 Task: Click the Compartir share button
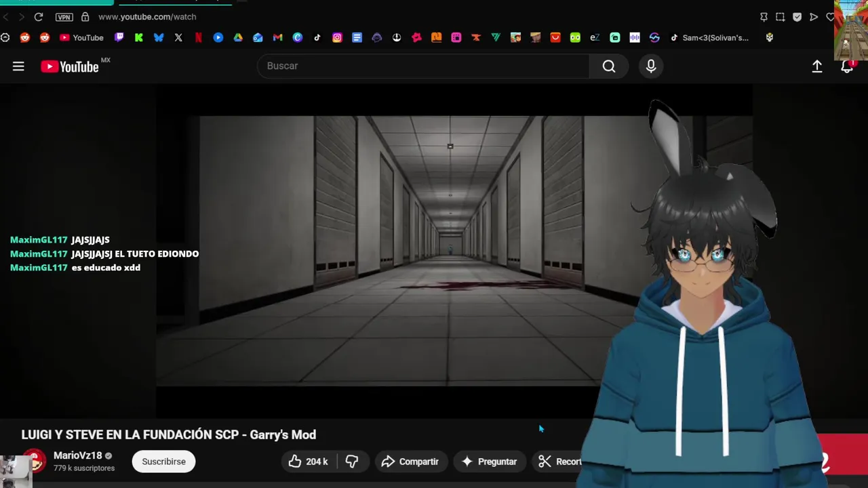tap(410, 462)
